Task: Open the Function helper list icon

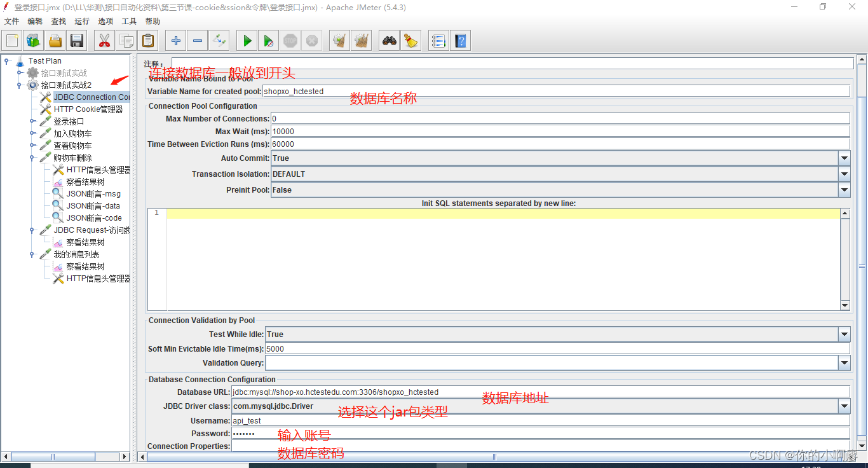Action: click(x=438, y=41)
